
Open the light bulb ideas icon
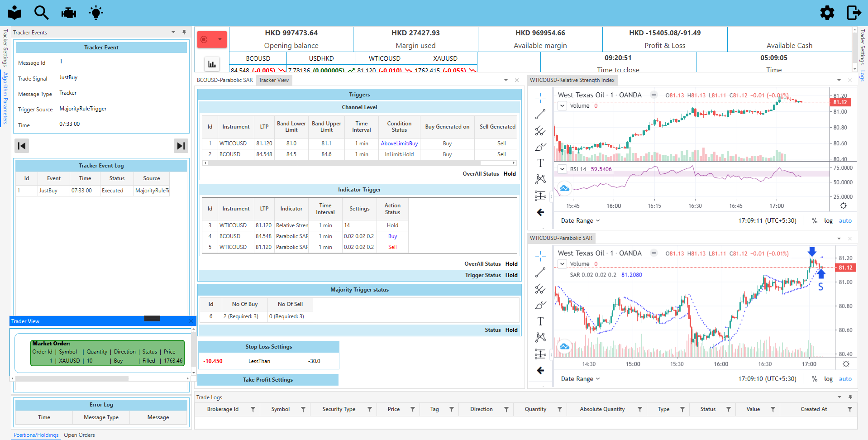point(96,13)
